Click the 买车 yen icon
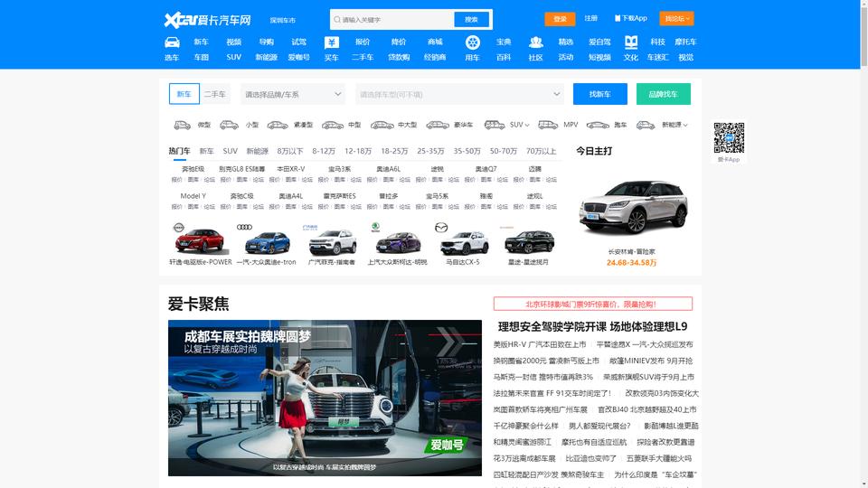 (x=332, y=42)
